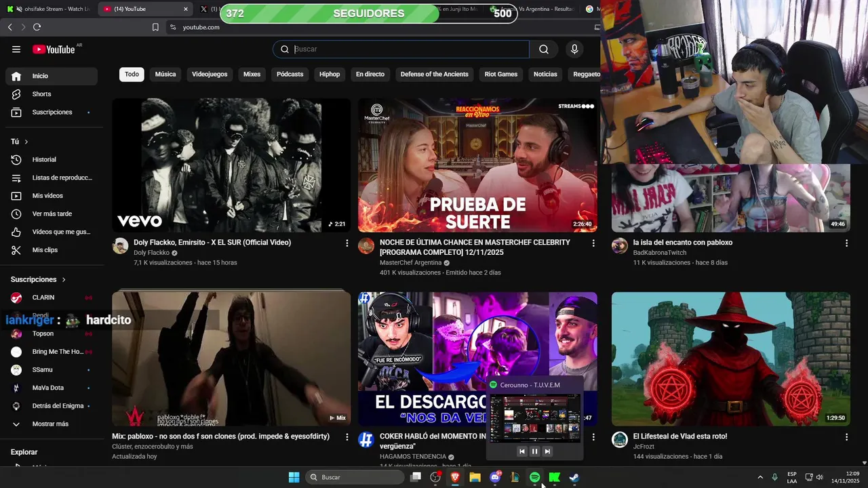Bookmark the page with the bookmark icon
The width and height of the screenshot is (868, 488).
[x=155, y=27]
